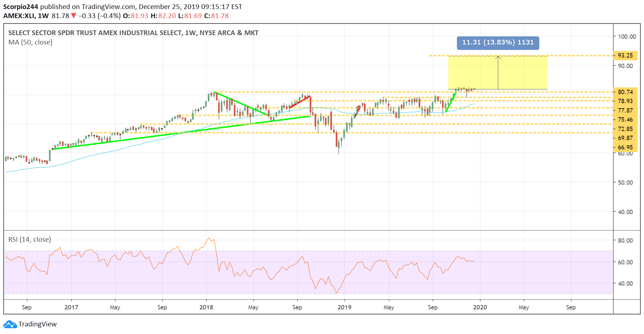Click the 40.00 price axis label
Image resolution: width=644 pixels, height=334 pixels.
(x=626, y=212)
